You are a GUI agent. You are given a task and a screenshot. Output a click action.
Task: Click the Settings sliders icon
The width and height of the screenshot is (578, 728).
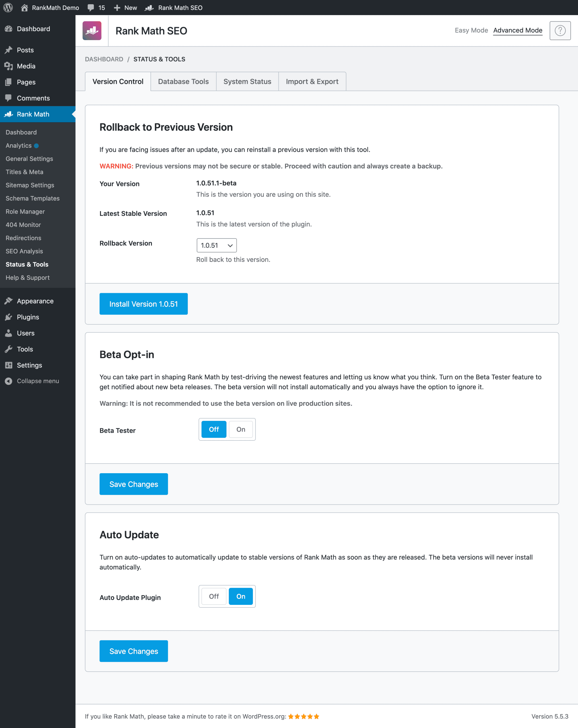[9, 365]
